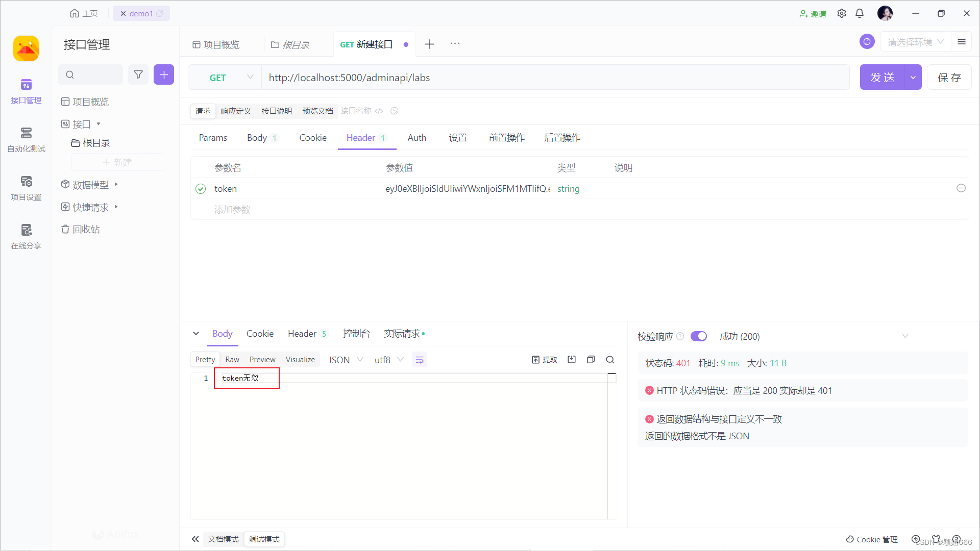Switch to response Header tab
This screenshot has width=980, height=551.
(x=307, y=334)
